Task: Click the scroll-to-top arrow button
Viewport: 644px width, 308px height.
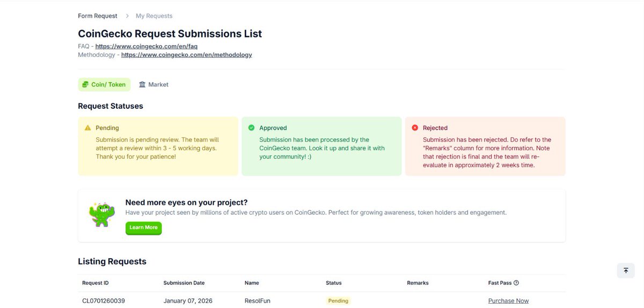Action: coord(626,271)
